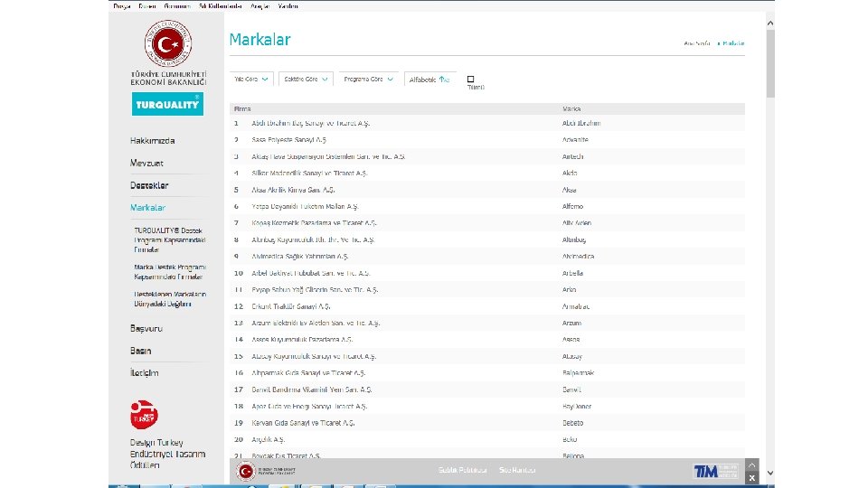The height and width of the screenshot is (488, 868).
Task: Click Ana Sayfa breadcrumb link
Action: [697, 43]
